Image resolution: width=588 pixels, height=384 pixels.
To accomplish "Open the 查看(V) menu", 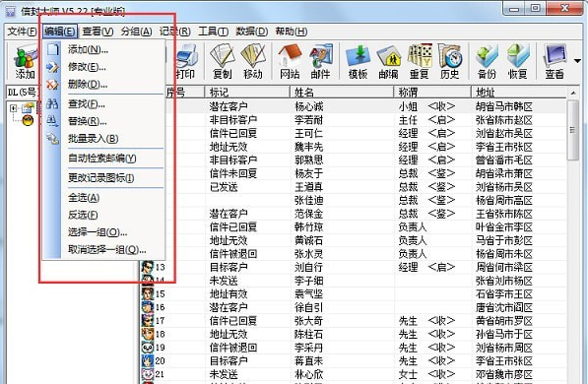I will (98, 32).
